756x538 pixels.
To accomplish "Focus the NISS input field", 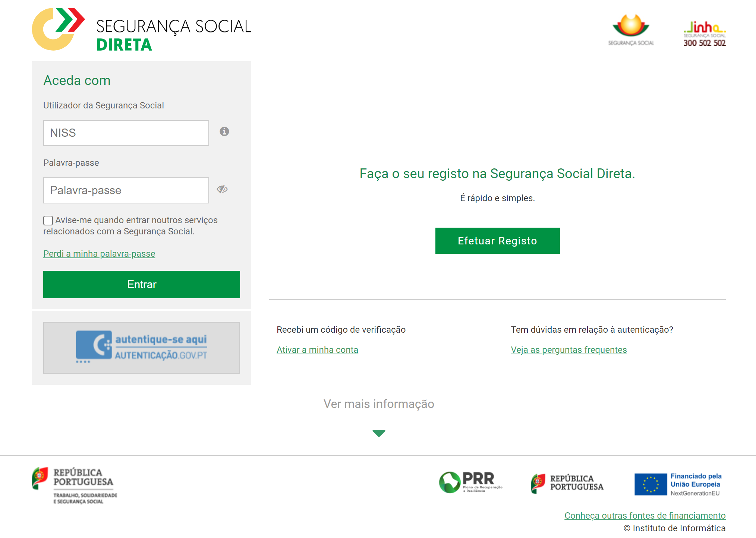I will (126, 133).
